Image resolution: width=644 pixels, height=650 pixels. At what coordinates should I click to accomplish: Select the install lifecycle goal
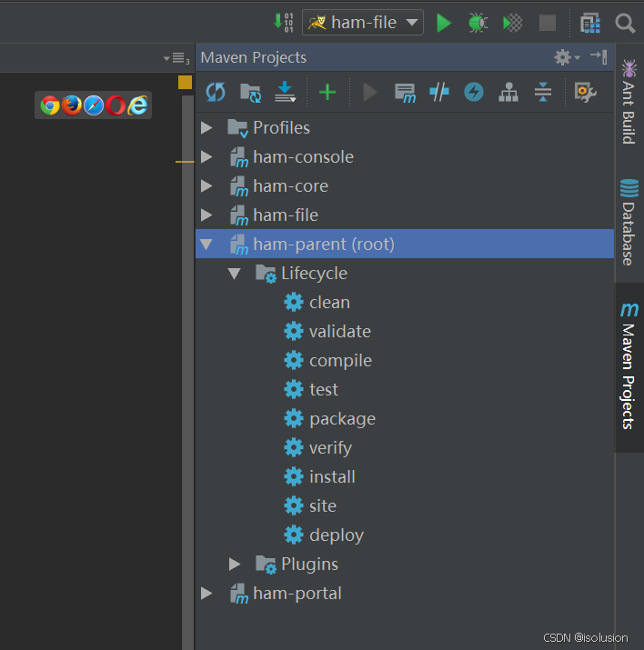[x=319, y=476]
